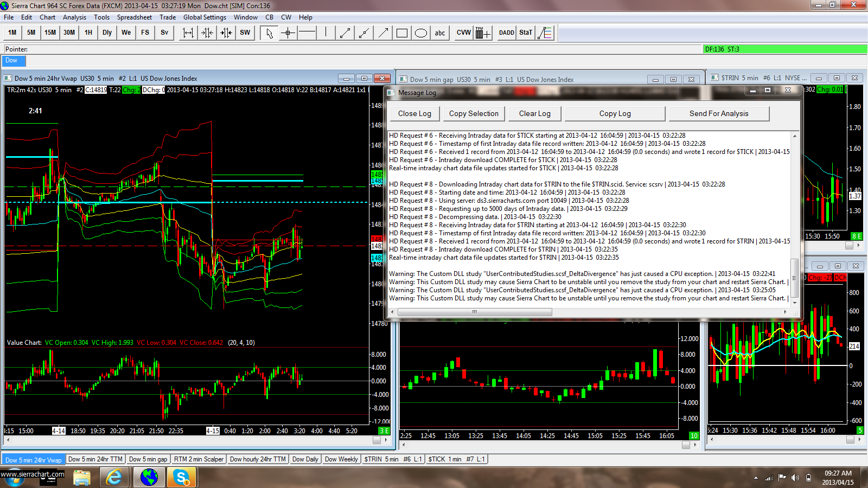Open the Spreadsheet menu
This screenshot has height=488, width=868.
click(x=135, y=17)
